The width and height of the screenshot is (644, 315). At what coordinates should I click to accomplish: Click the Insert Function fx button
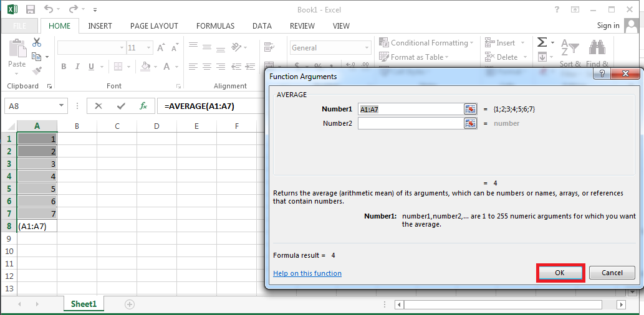click(143, 106)
